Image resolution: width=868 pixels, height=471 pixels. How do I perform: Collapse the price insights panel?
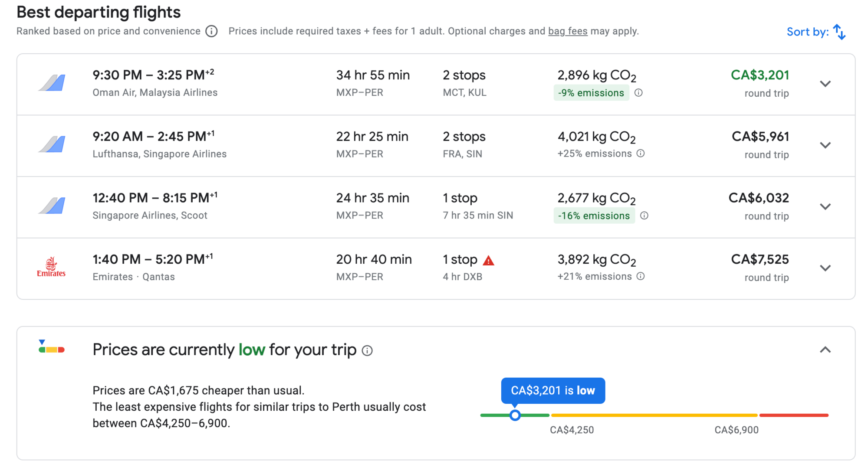pos(825,350)
